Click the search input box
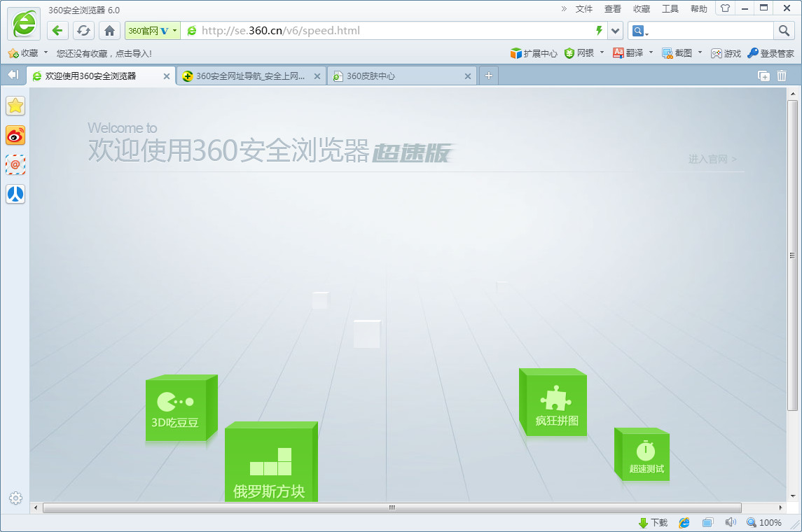The width and height of the screenshot is (802, 532). coord(711,31)
